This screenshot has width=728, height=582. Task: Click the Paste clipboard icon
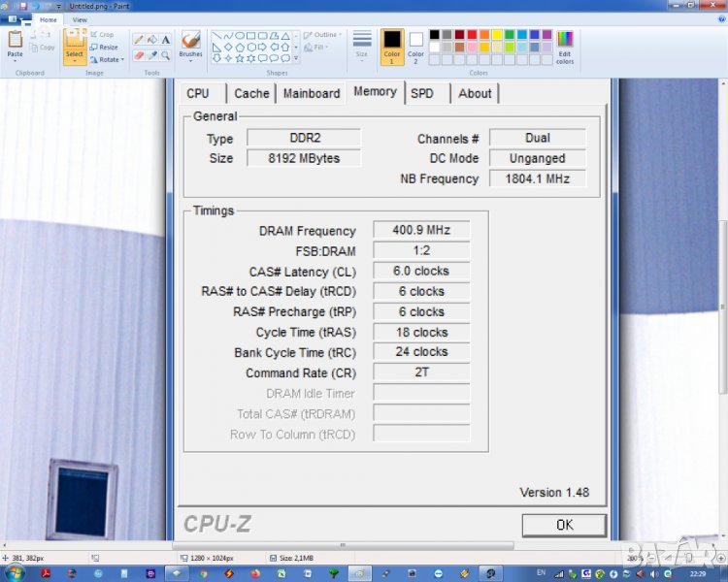point(15,41)
